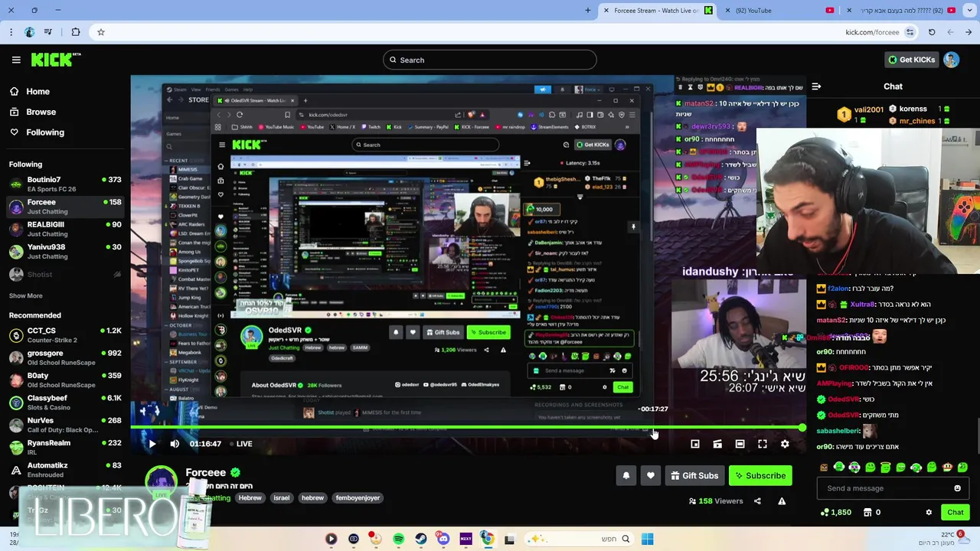This screenshot has width=980, height=551.
Task: Click the Get KICKs button
Action: pyautogui.click(x=911, y=60)
